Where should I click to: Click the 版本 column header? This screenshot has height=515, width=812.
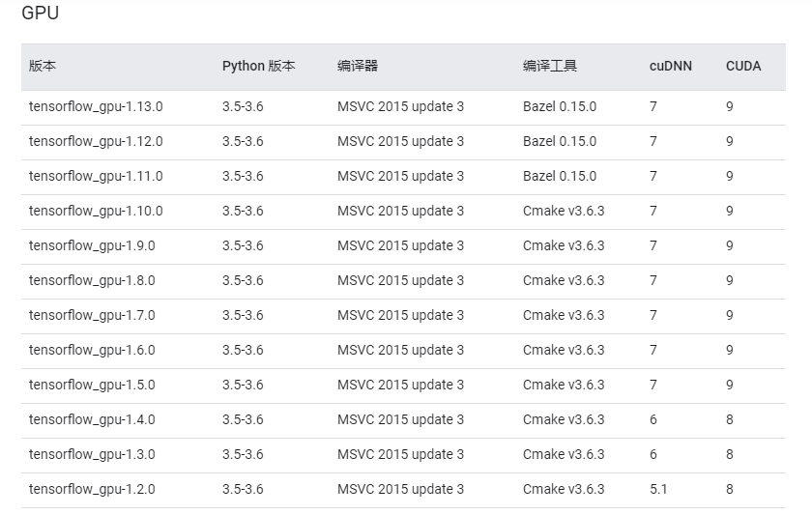coord(43,67)
